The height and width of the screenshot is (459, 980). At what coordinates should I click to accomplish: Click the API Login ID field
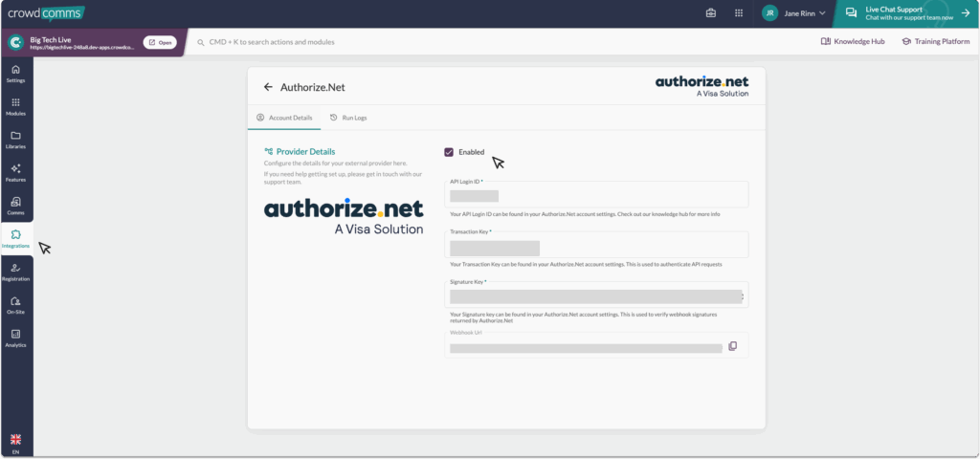[596, 194]
